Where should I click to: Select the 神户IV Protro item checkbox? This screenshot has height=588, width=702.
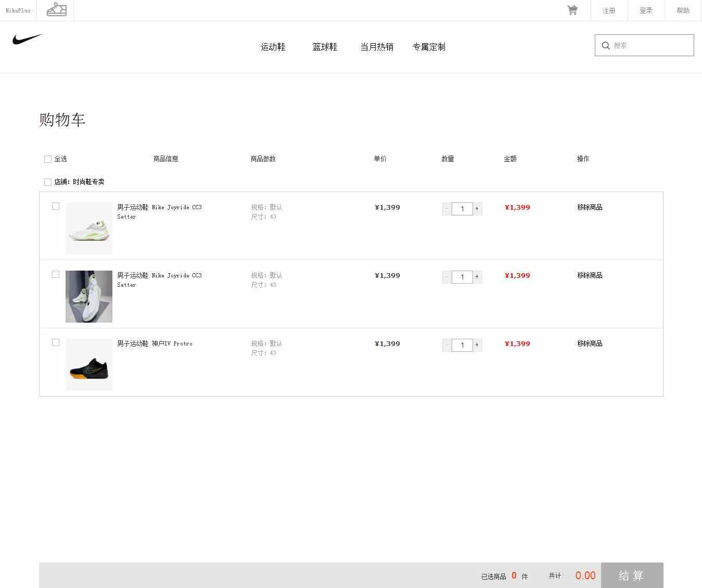pyautogui.click(x=56, y=342)
